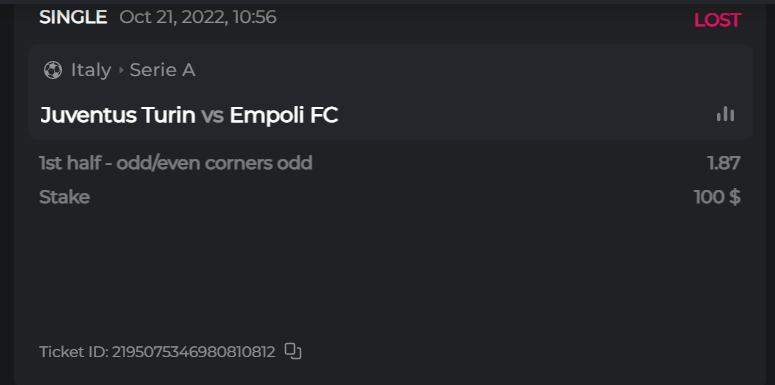Open match statistics bar chart icon
This screenshot has height=385, width=775.
coord(725,114)
